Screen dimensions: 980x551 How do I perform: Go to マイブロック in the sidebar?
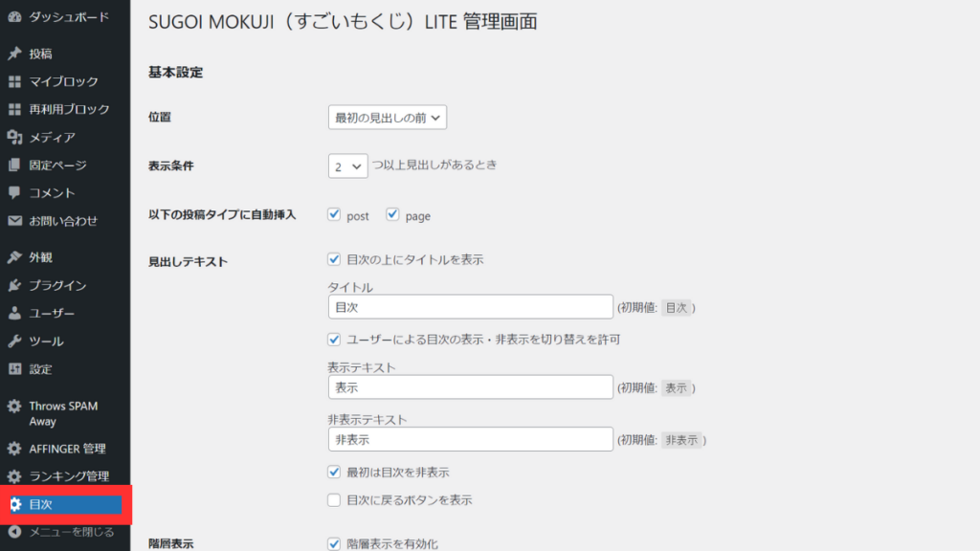click(65, 81)
